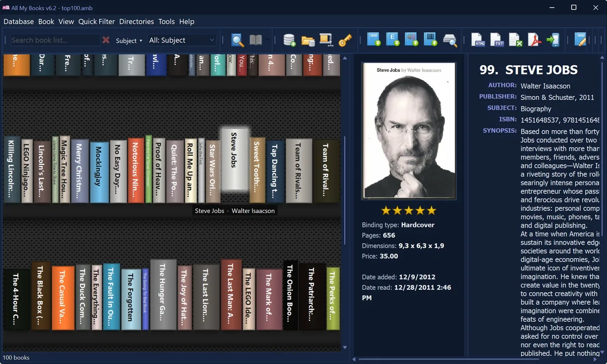Viewport: 607px width, 364px height.
Task: Open the View menu
Action: coord(66,21)
